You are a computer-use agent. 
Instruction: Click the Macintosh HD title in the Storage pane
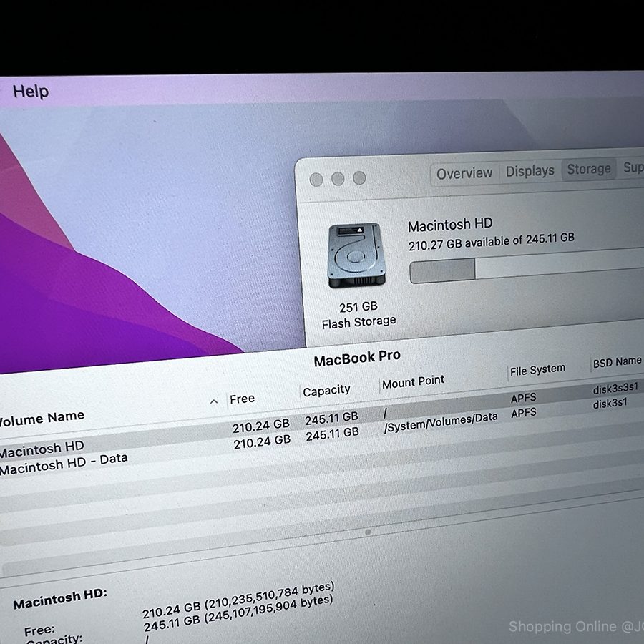450,225
